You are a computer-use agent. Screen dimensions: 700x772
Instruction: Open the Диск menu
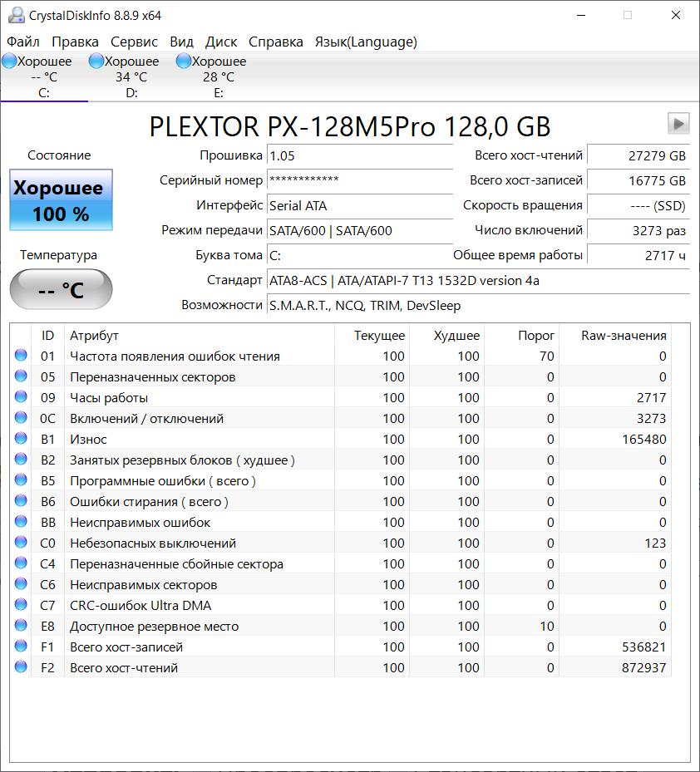point(221,42)
